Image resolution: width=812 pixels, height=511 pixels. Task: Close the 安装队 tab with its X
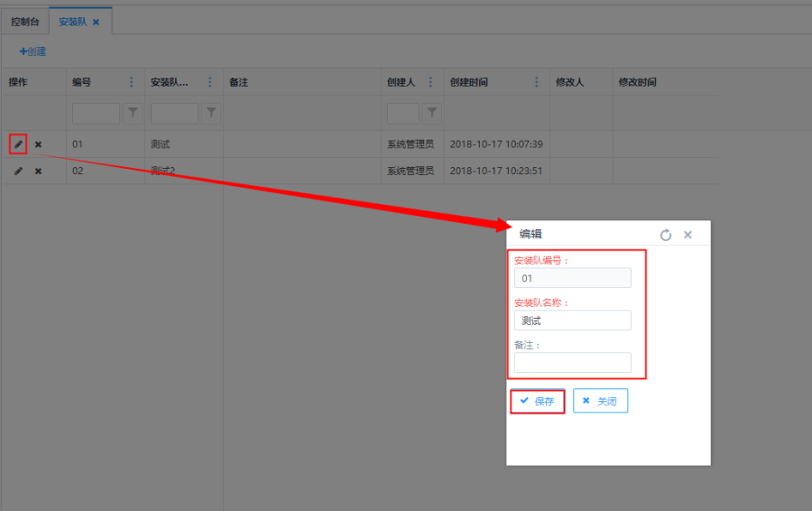[97, 22]
